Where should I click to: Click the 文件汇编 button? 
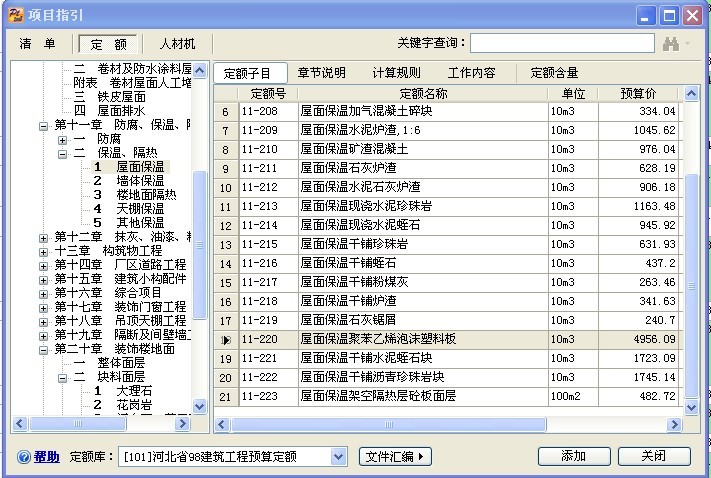[395, 457]
